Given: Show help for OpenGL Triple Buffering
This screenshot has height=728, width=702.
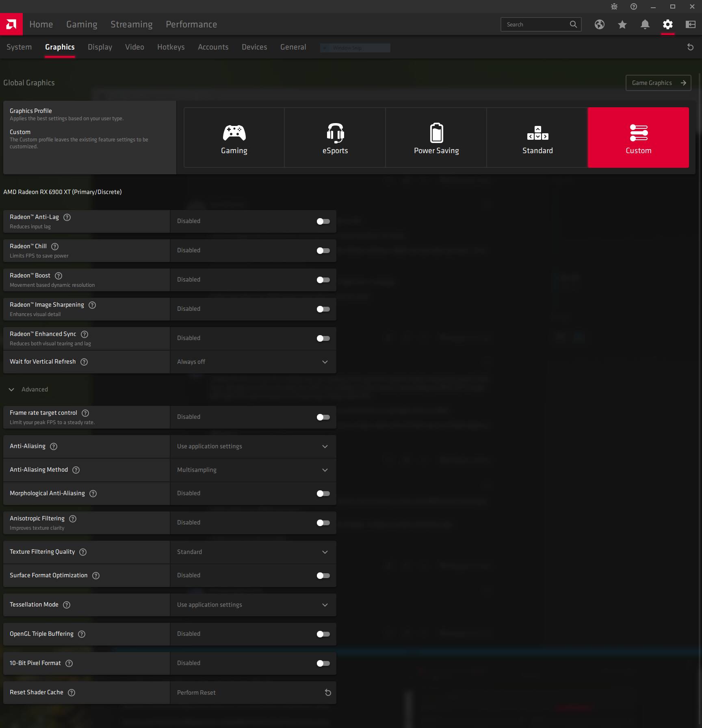Looking at the screenshot, I should tap(82, 634).
